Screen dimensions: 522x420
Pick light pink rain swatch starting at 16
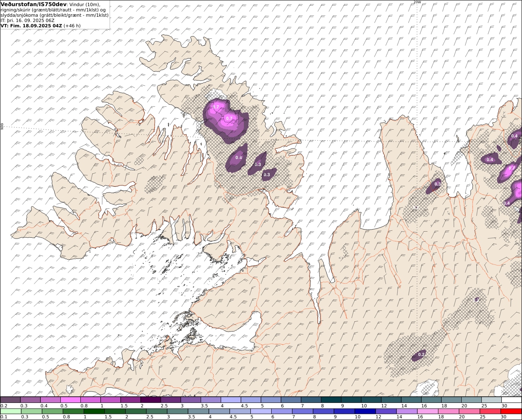point(427,411)
